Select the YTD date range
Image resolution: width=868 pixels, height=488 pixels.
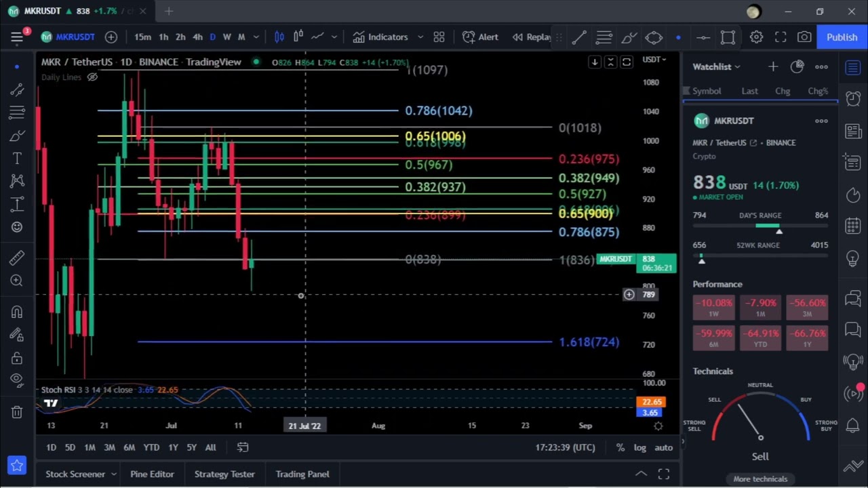point(151,447)
